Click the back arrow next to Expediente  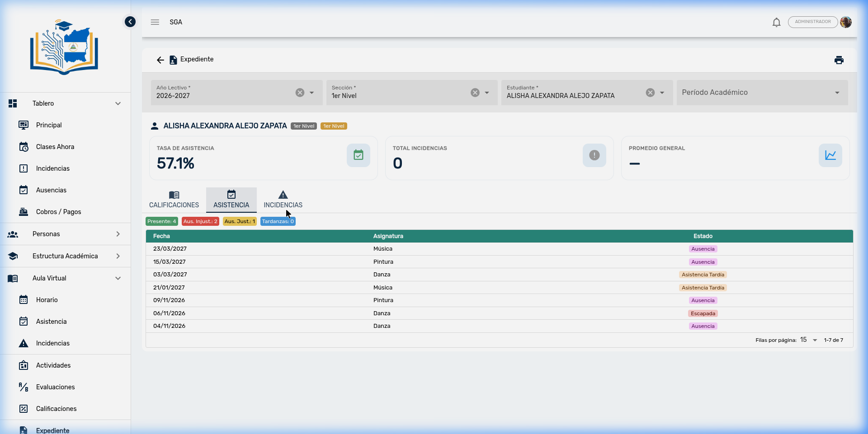[x=160, y=60]
